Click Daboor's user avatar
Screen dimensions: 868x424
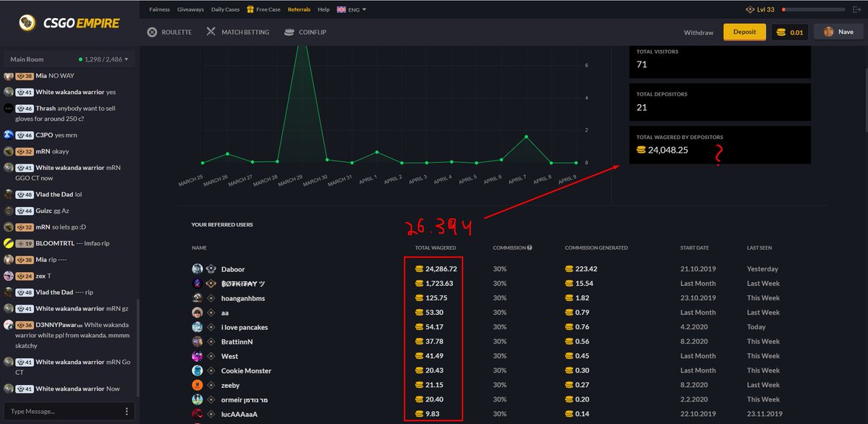(x=197, y=269)
